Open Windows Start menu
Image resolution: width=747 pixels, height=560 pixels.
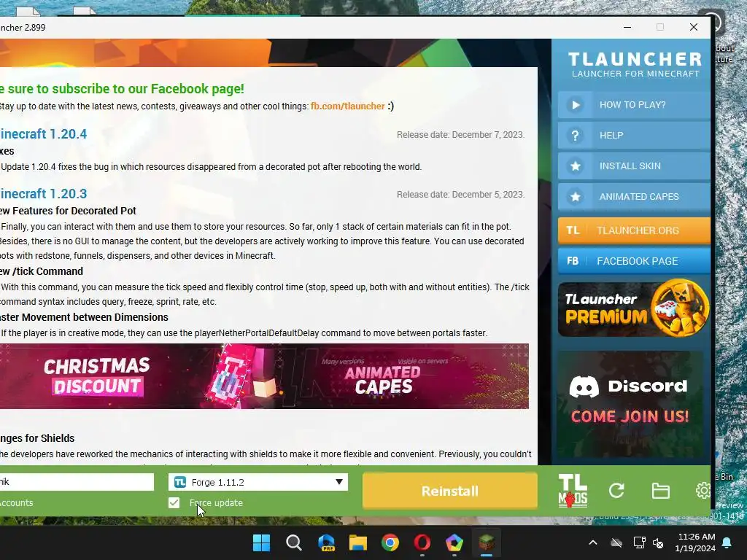pyautogui.click(x=261, y=542)
